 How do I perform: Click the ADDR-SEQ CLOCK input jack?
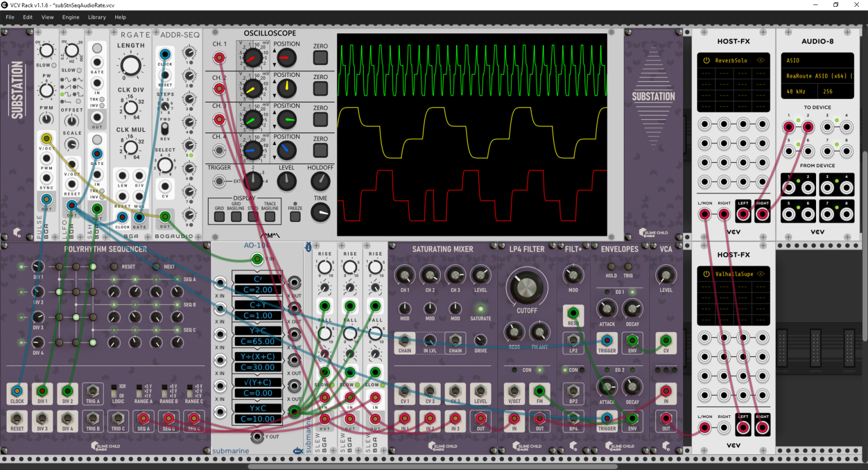pos(165,55)
